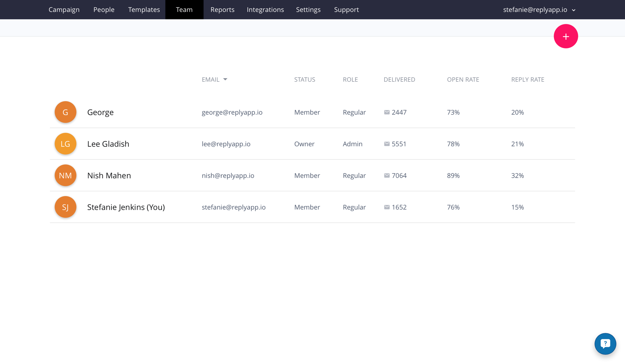The width and height of the screenshot is (625, 364).
Task: Click the EMAIL column sort arrow
Action: (x=225, y=79)
